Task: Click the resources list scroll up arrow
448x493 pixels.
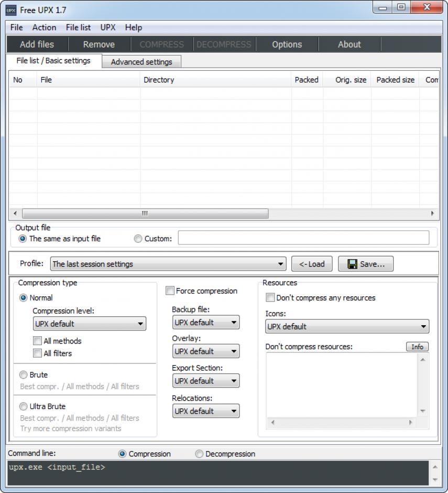Action: (x=423, y=360)
